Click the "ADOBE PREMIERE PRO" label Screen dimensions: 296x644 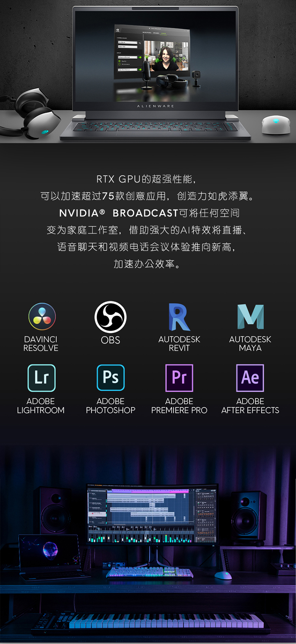tap(179, 406)
